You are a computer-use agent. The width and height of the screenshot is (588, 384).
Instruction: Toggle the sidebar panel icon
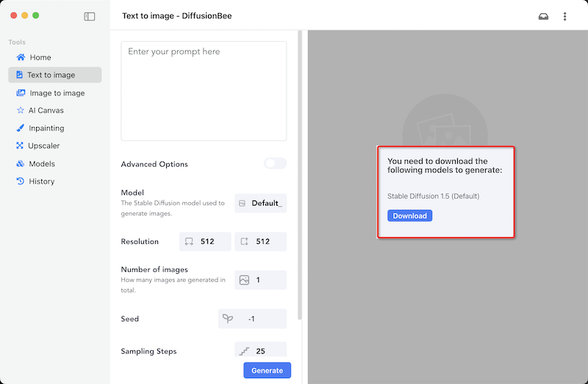[89, 16]
